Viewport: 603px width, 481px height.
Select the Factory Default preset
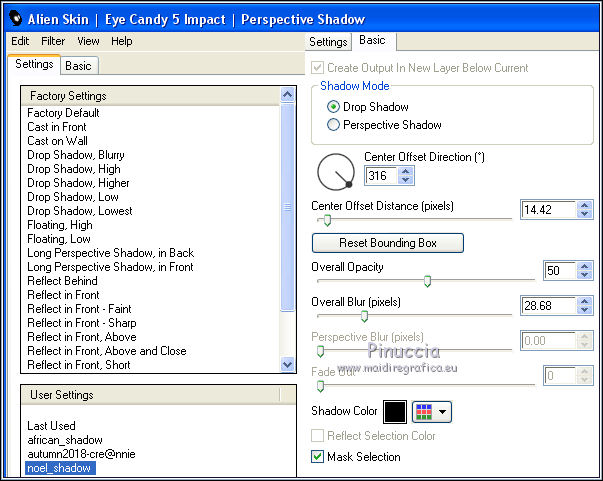pos(63,113)
